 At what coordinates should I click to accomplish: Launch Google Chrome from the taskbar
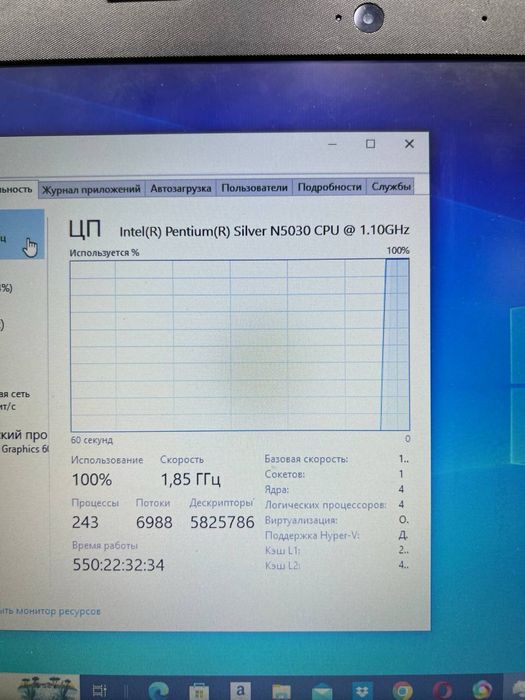402,691
